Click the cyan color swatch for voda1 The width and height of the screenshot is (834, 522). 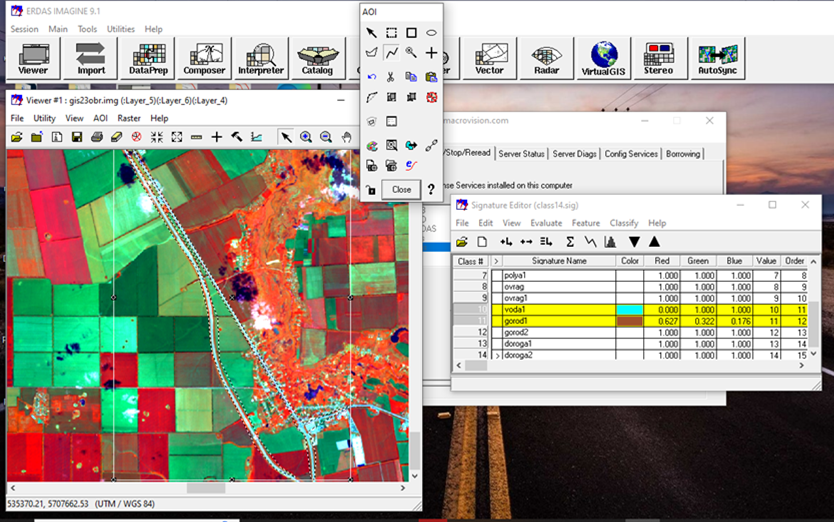629,310
